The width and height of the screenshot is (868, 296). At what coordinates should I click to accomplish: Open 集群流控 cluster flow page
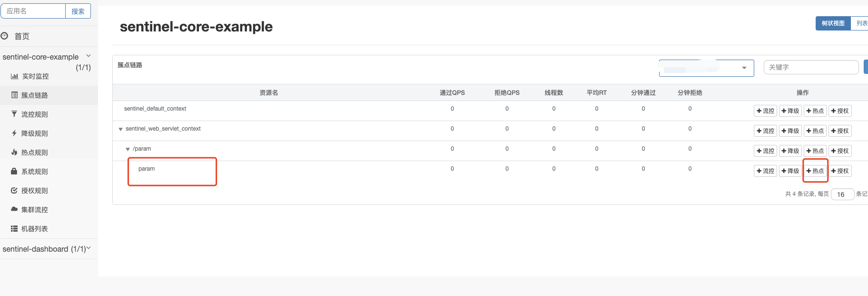(x=35, y=210)
